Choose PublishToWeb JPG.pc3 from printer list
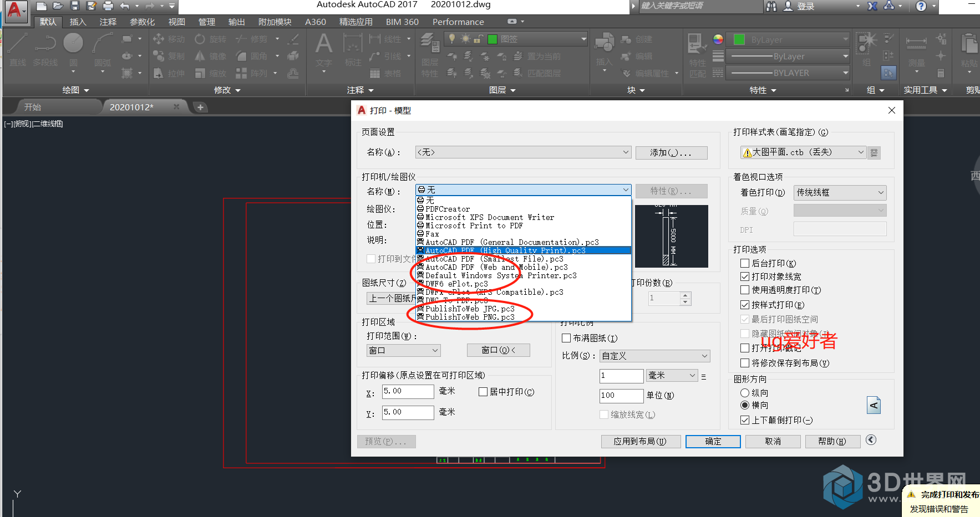Viewport: 980px width, 517px height. pos(523,309)
